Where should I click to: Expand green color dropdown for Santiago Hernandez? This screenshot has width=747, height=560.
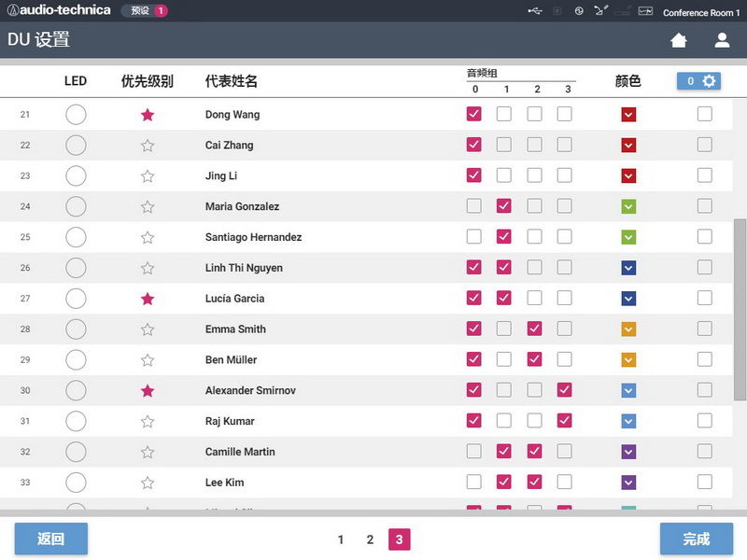pos(628,237)
